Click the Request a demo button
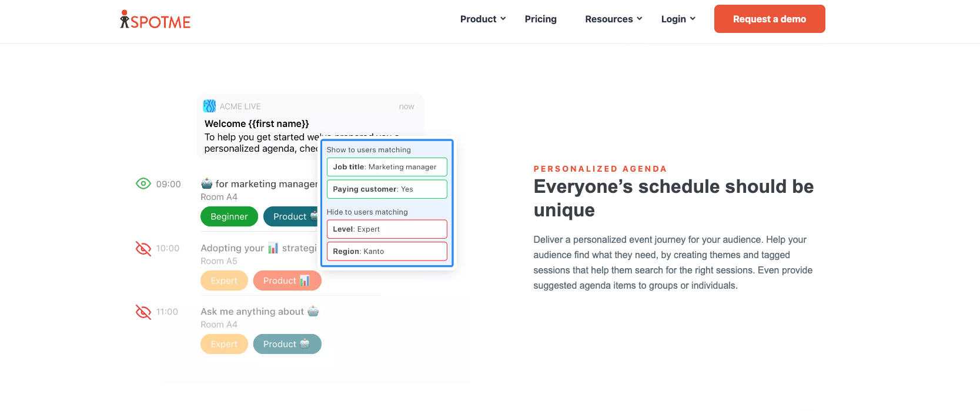The height and width of the screenshot is (411, 980). 769,19
